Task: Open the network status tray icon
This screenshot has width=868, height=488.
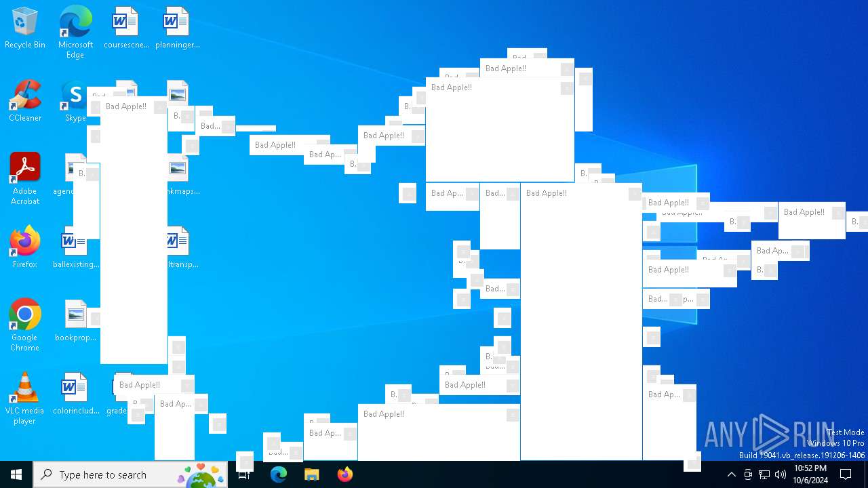Action: (764, 474)
